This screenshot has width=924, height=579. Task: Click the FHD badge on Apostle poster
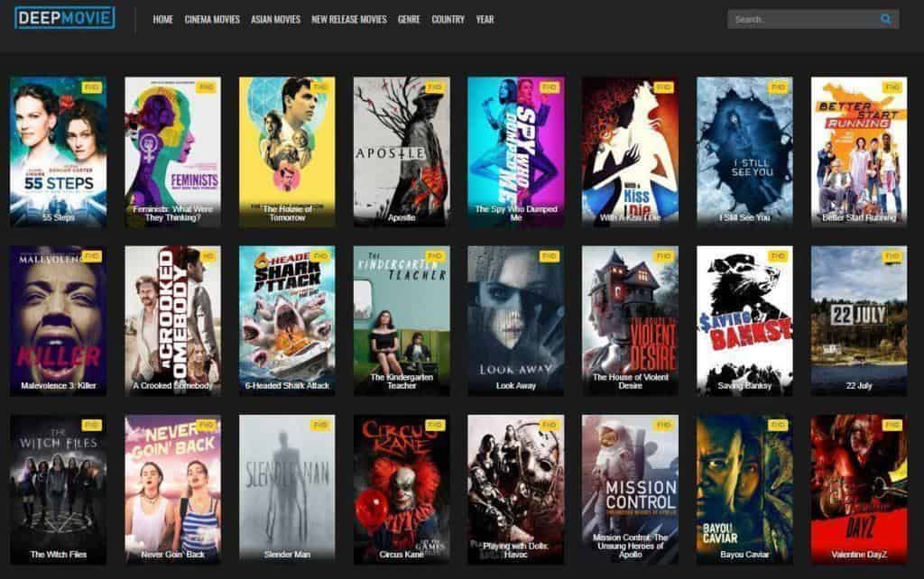pos(435,87)
